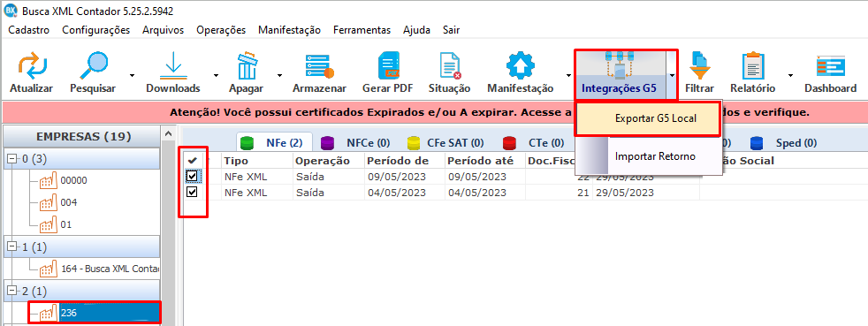Switch to the CFe SAT (0) tab
Image resolution: width=868 pixels, height=326 pixels.
tap(445, 143)
